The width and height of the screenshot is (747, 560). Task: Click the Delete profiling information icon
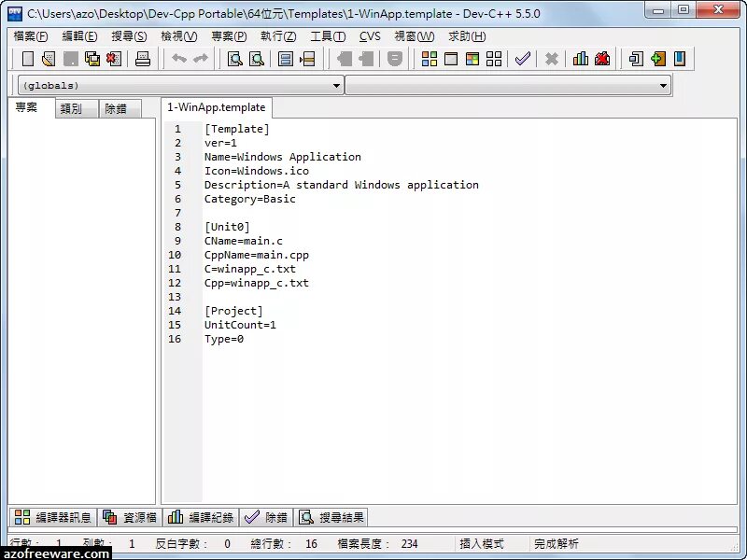click(x=602, y=59)
